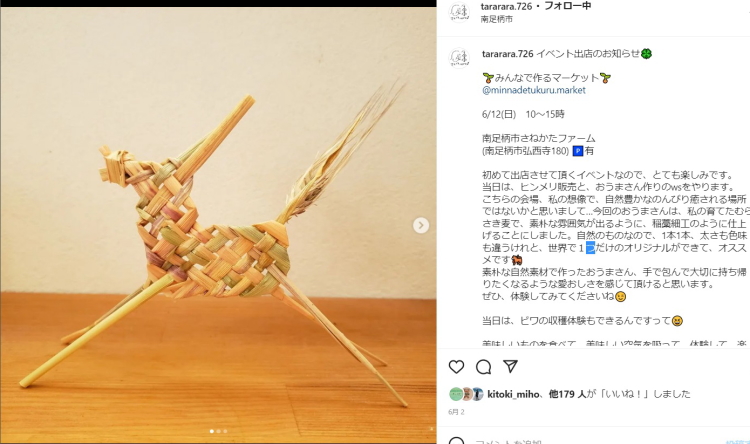Click the caption author's avatar

pos(459,58)
